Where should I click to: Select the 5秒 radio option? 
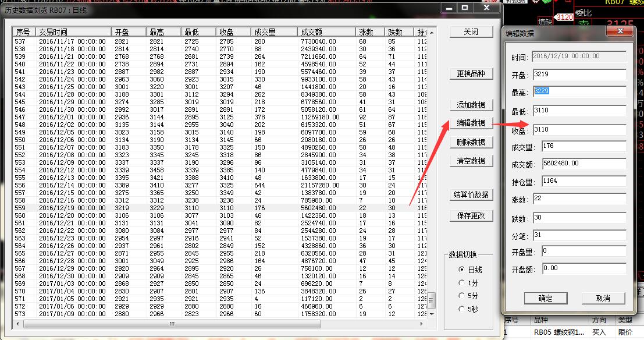point(462,309)
